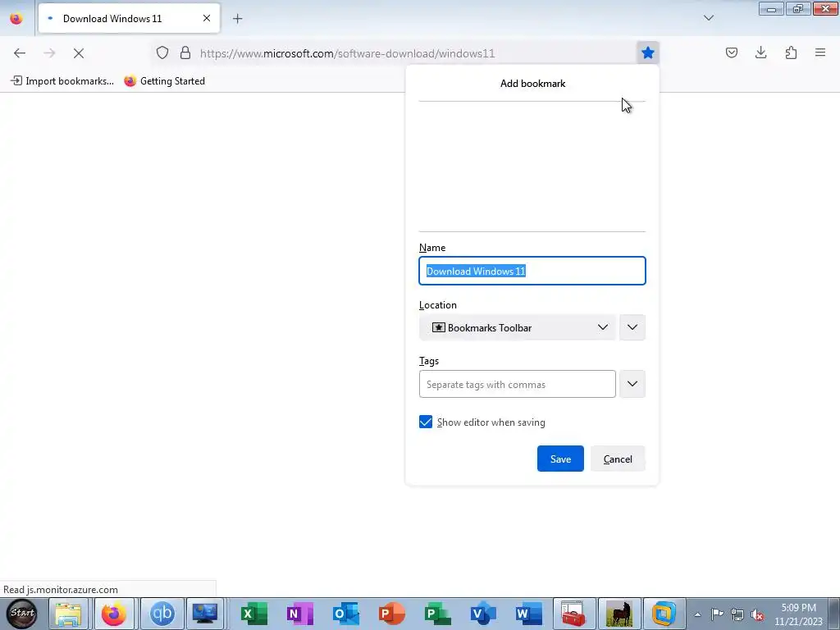Image resolution: width=840 pixels, height=630 pixels.
Task: Open the network tray icon
Action: (x=737, y=614)
